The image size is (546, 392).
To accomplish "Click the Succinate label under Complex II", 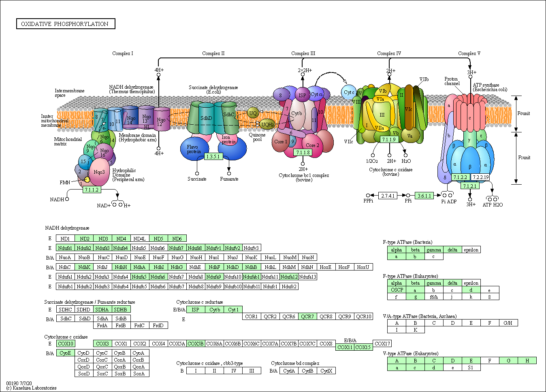I will [197, 179].
